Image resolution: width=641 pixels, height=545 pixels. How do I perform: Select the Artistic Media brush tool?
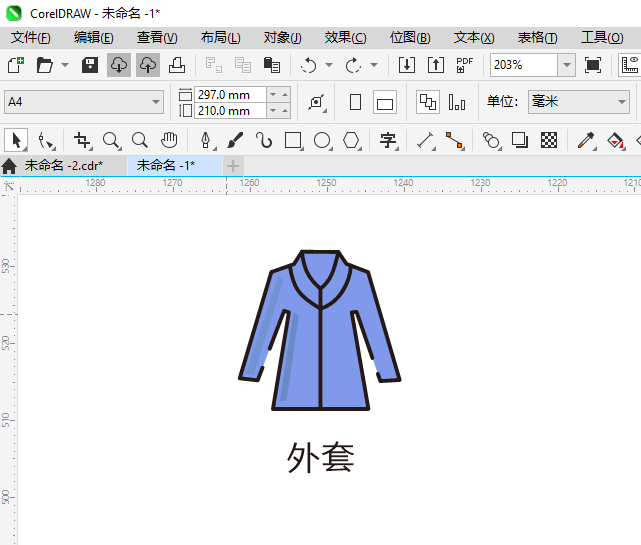(235, 141)
